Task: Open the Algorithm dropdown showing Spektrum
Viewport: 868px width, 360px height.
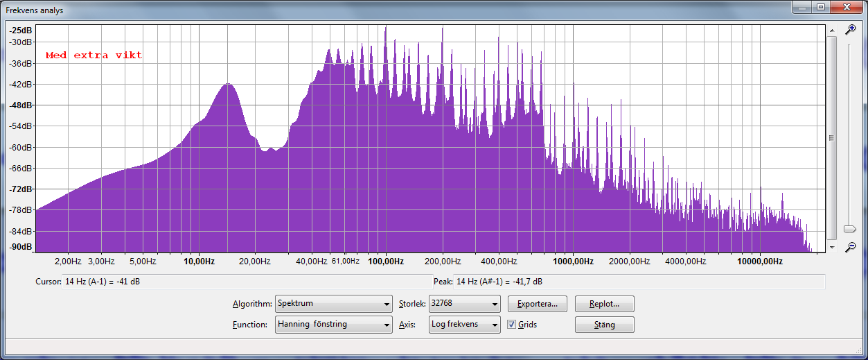Action: pos(333,304)
